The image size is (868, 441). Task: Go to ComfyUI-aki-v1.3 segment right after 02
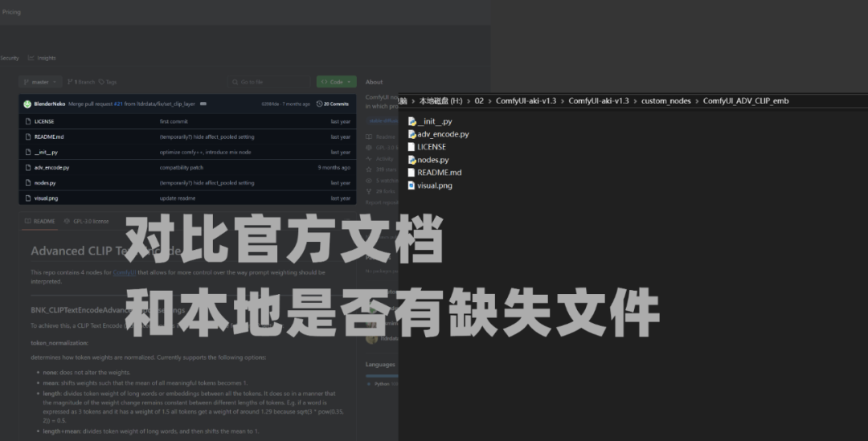(x=526, y=100)
